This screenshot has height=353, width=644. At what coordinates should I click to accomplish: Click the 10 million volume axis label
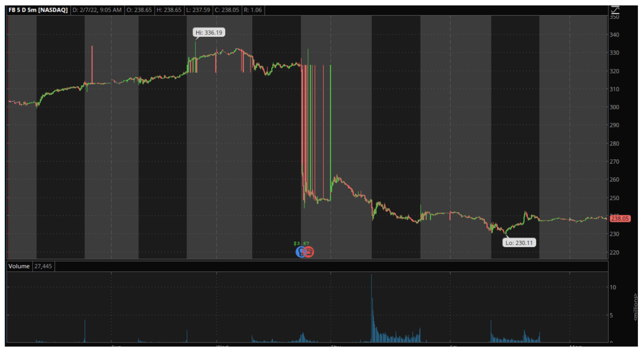click(613, 287)
